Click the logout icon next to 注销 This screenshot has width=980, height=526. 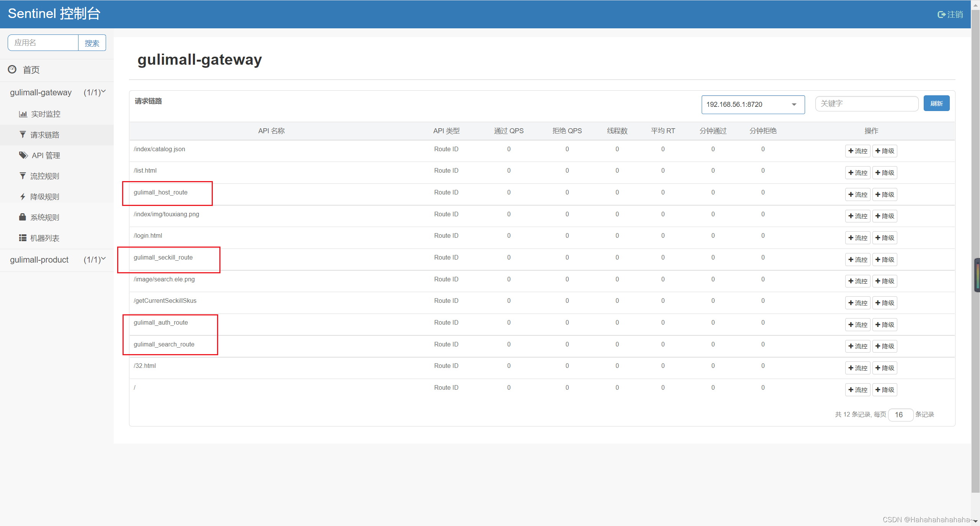coord(941,15)
